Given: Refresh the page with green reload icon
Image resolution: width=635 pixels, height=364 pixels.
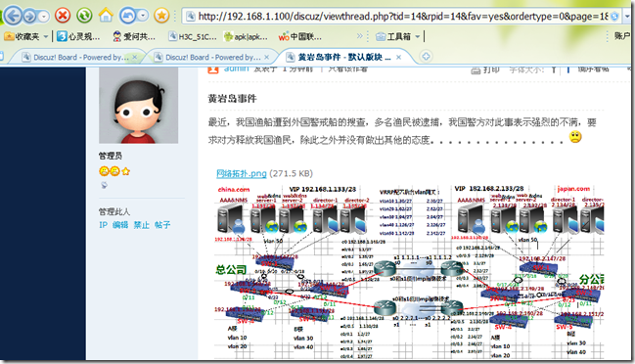Looking at the screenshot, I should (x=84, y=16).
